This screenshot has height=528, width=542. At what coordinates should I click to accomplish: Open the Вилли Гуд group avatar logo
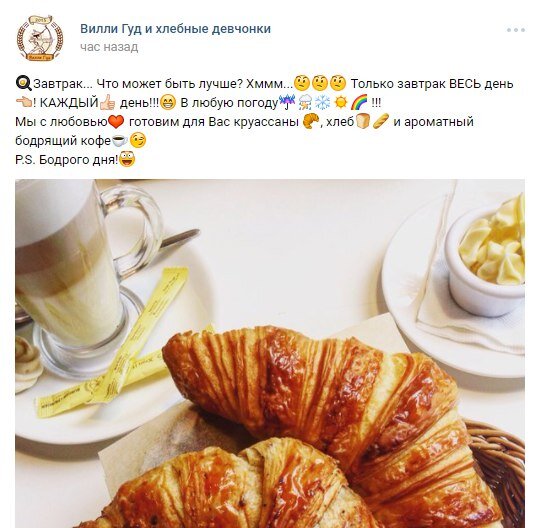point(40,38)
